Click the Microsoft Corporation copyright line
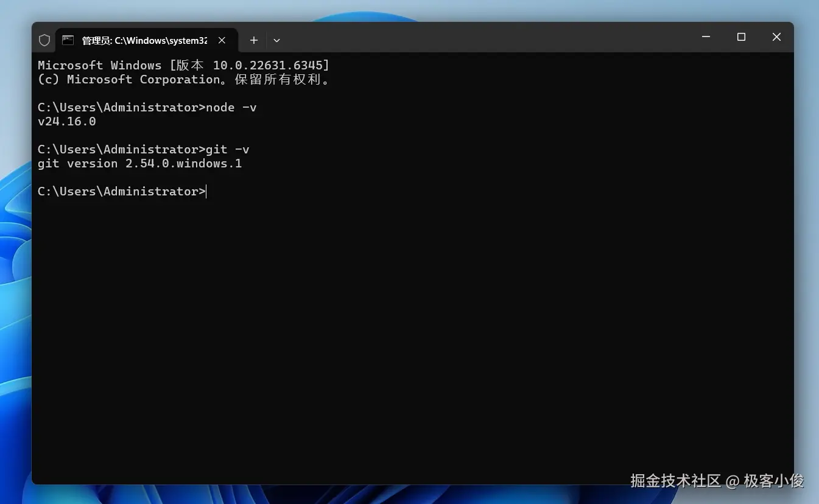Screen dimensions: 819x504 (x=183, y=79)
